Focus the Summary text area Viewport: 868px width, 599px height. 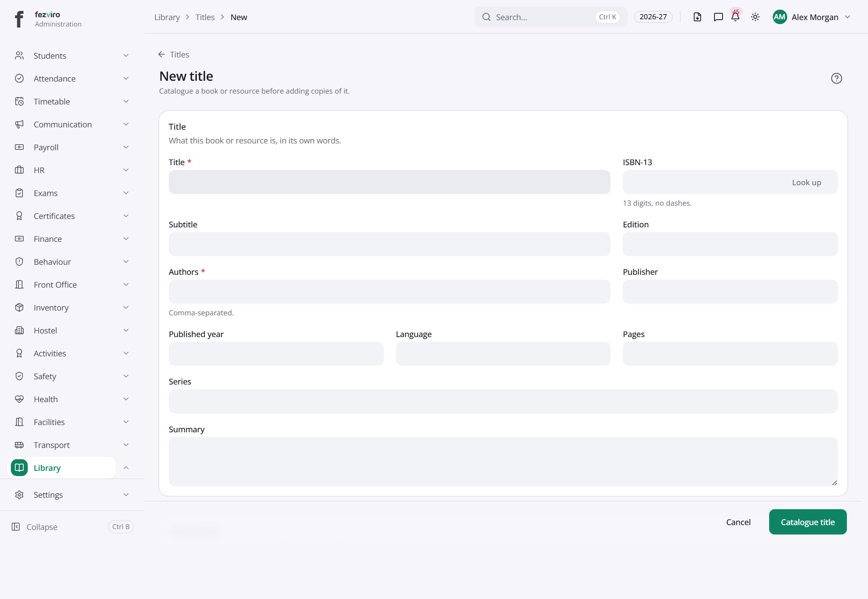[x=503, y=462]
